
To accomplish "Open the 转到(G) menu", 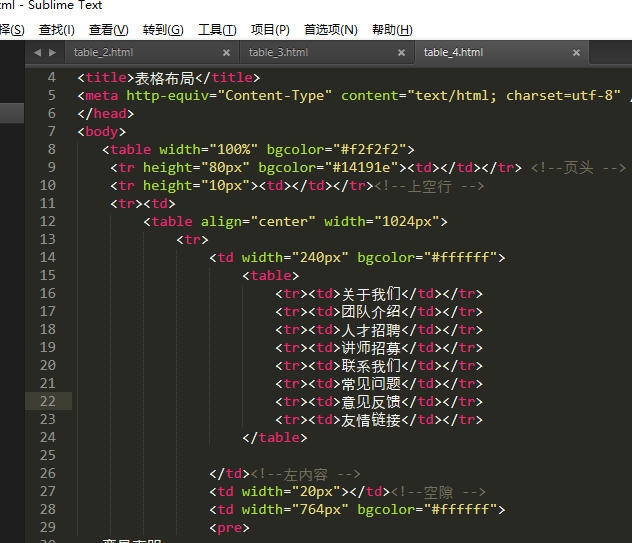I will [x=163, y=29].
